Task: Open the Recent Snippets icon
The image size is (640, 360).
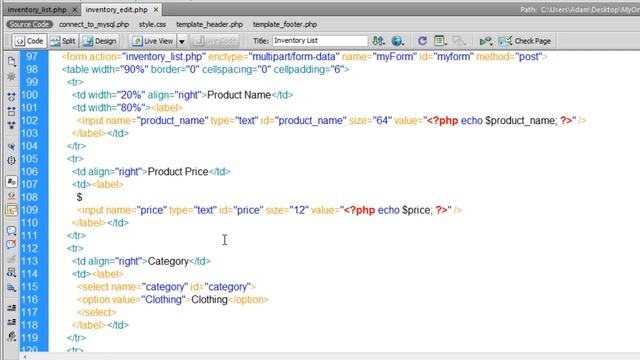Action: point(11,273)
